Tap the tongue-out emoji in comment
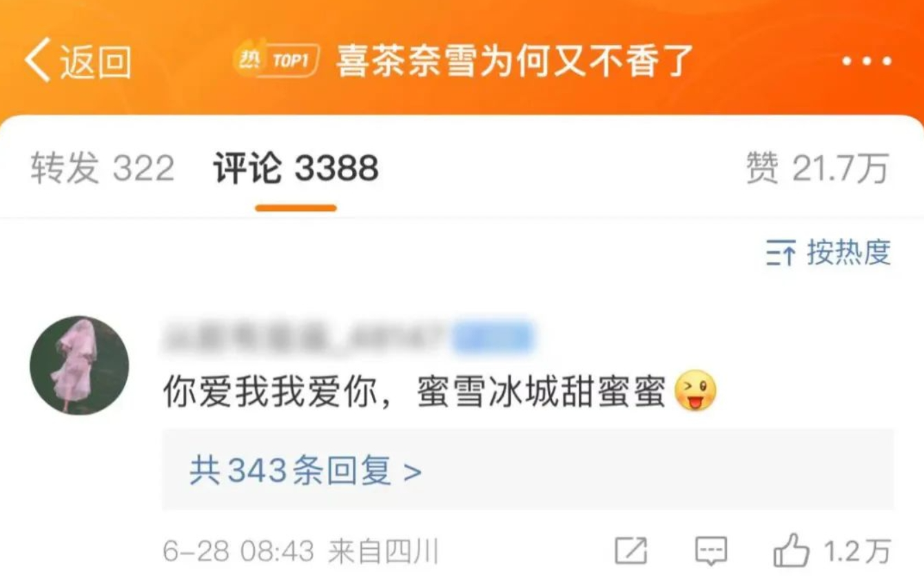 point(697,392)
